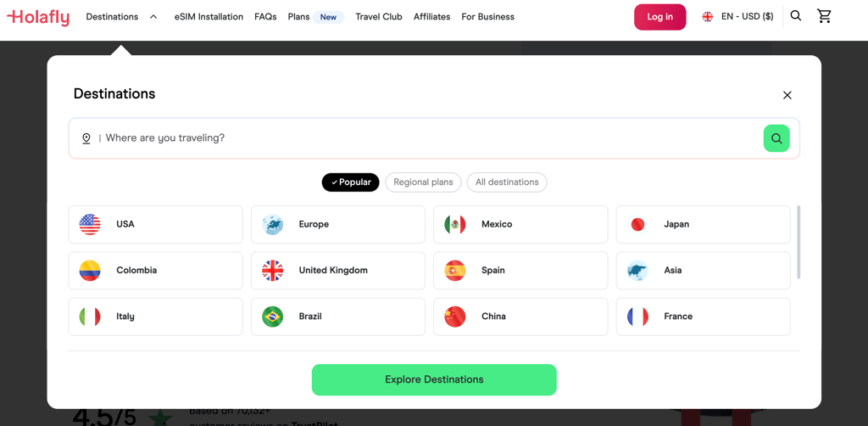This screenshot has width=868, height=426.
Task: Click the location pin icon in search field
Action: point(86,138)
